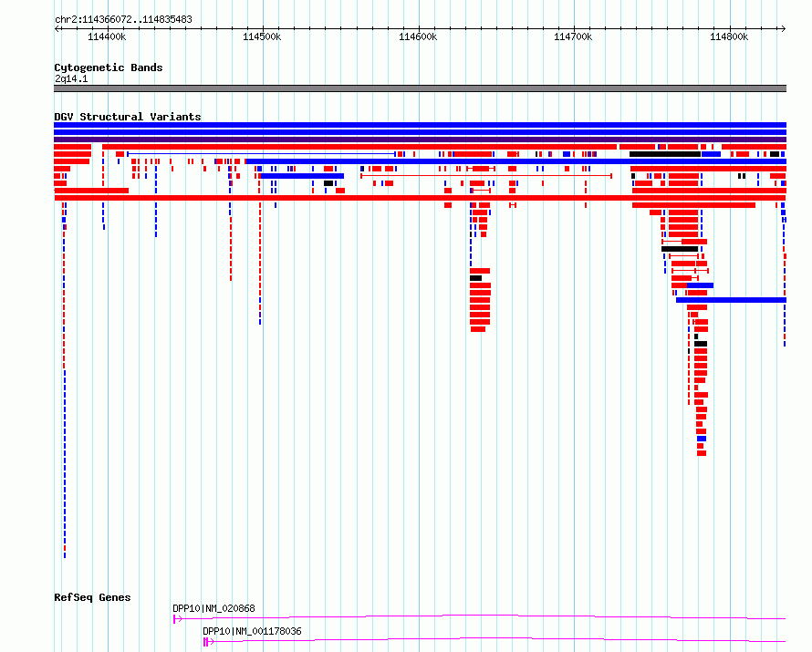The image size is (812, 652).
Task: Select the 114600k ruler position label
Action: (418, 36)
